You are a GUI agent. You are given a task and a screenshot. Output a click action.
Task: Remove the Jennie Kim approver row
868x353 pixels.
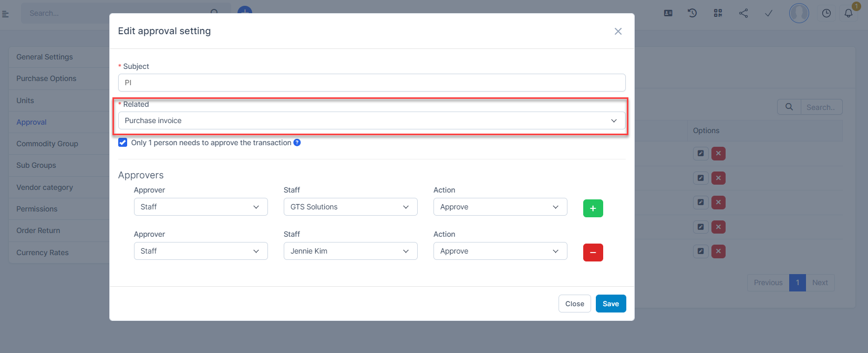[x=593, y=253]
